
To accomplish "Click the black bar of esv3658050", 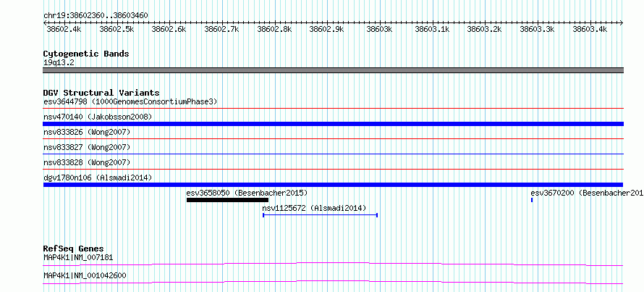I will [x=227, y=200].
